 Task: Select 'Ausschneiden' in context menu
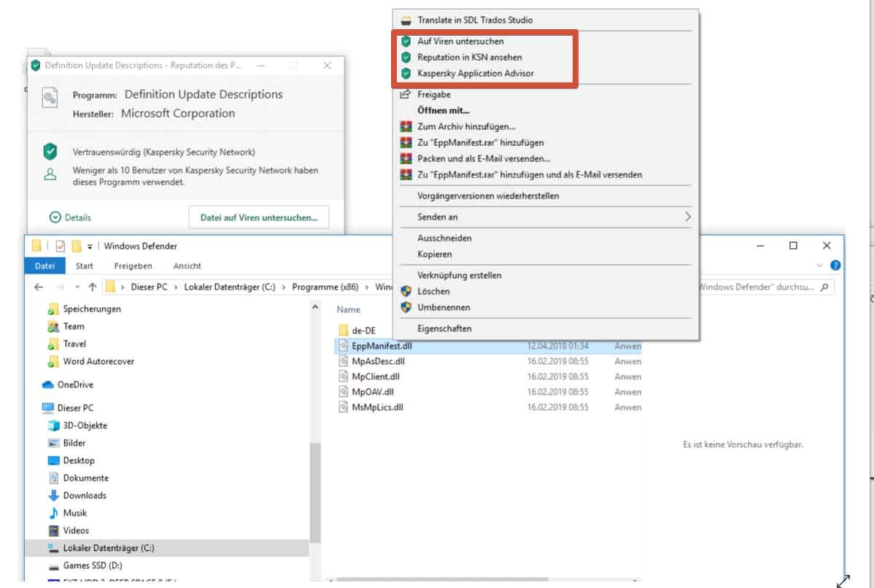point(444,238)
